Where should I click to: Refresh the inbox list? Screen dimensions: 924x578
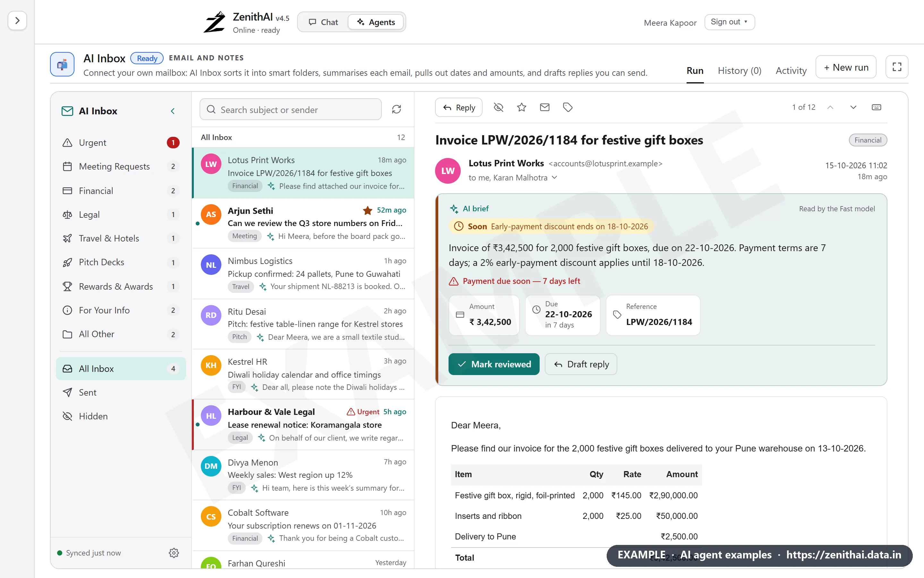click(x=396, y=110)
